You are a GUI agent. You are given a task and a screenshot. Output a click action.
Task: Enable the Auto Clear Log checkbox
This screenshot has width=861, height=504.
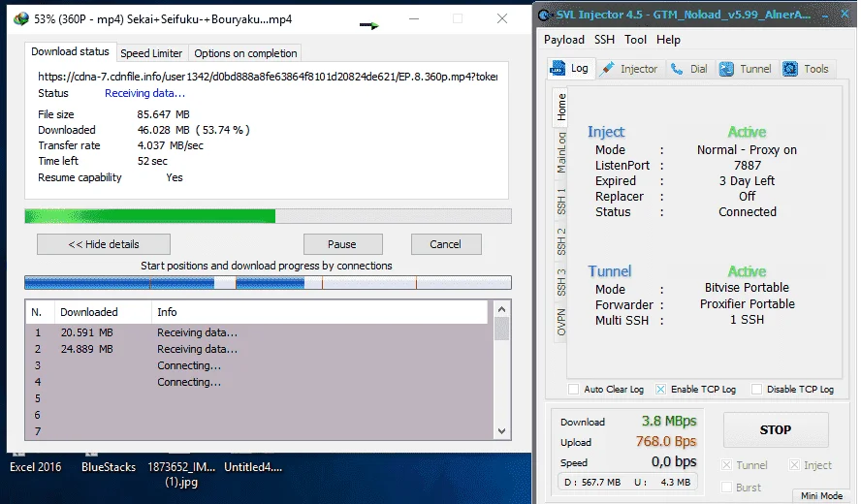(x=573, y=390)
